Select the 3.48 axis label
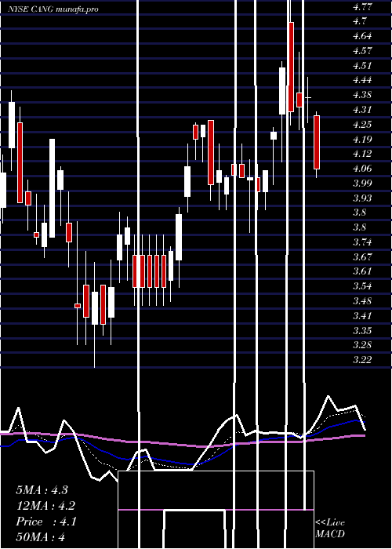 (x=362, y=301)
